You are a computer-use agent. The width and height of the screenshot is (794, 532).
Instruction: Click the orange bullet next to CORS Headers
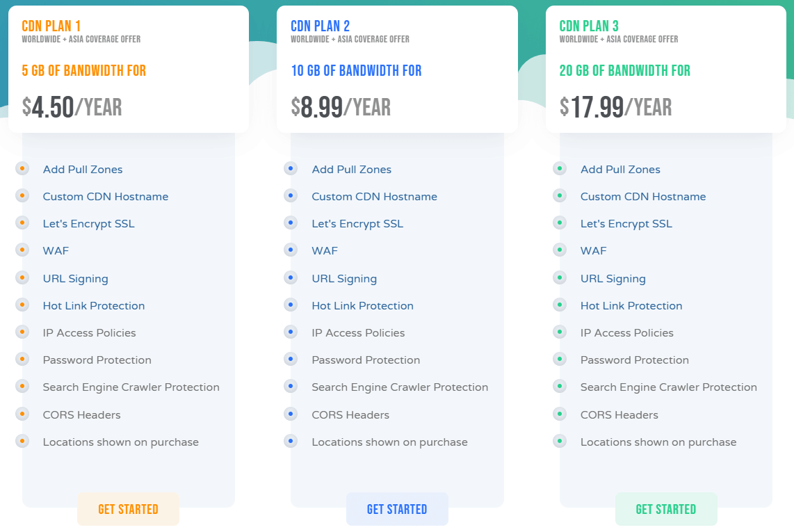tap(22, 413)
